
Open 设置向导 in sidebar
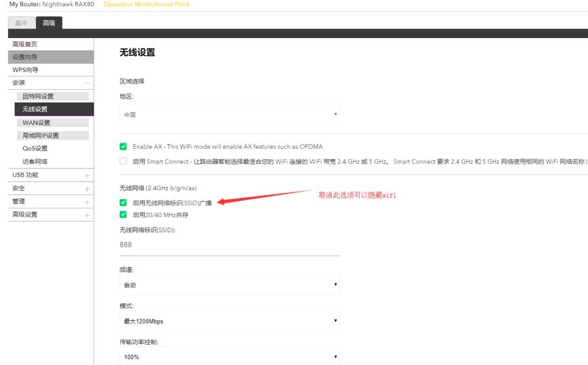click(x=50, y=57)
